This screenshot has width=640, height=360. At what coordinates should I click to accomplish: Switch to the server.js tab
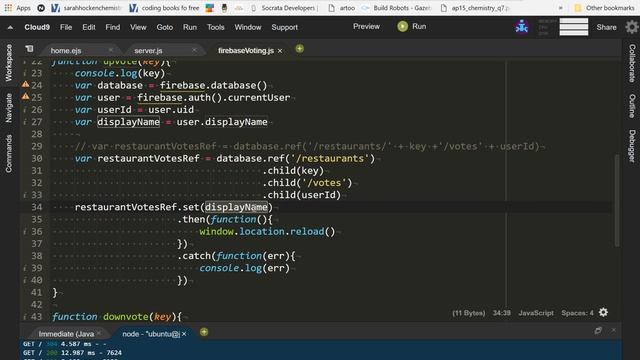click(x=148, y=51)
